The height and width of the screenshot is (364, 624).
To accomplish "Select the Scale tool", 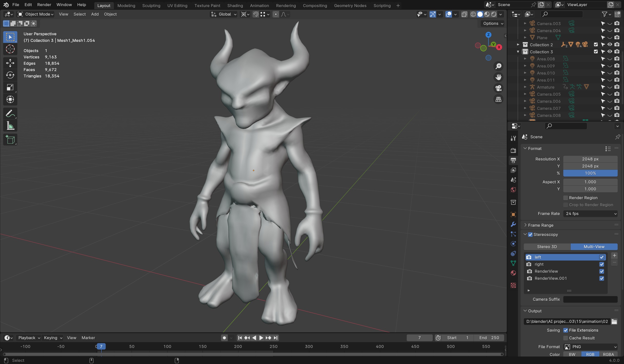I will (10, 87).
